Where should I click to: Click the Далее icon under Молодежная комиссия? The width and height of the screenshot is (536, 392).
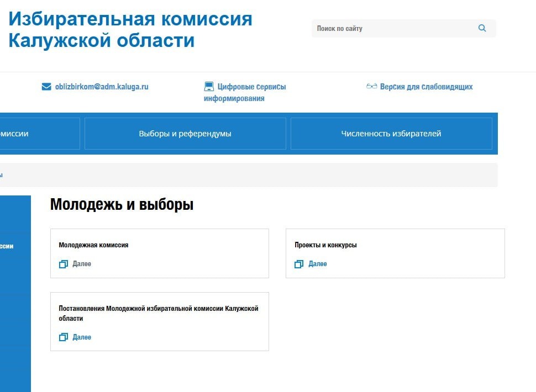coord(63,264)
